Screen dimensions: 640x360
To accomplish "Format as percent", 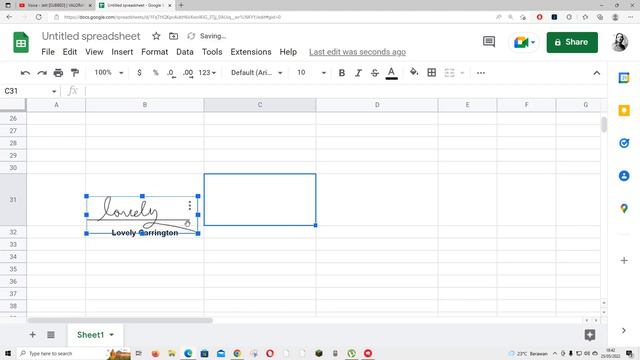I will point(156,73).
